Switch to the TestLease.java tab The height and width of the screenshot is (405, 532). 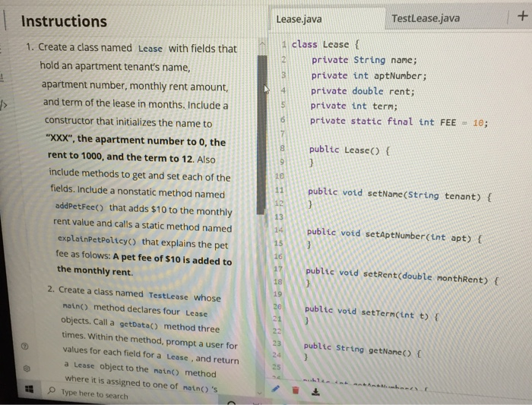[426, 18]
